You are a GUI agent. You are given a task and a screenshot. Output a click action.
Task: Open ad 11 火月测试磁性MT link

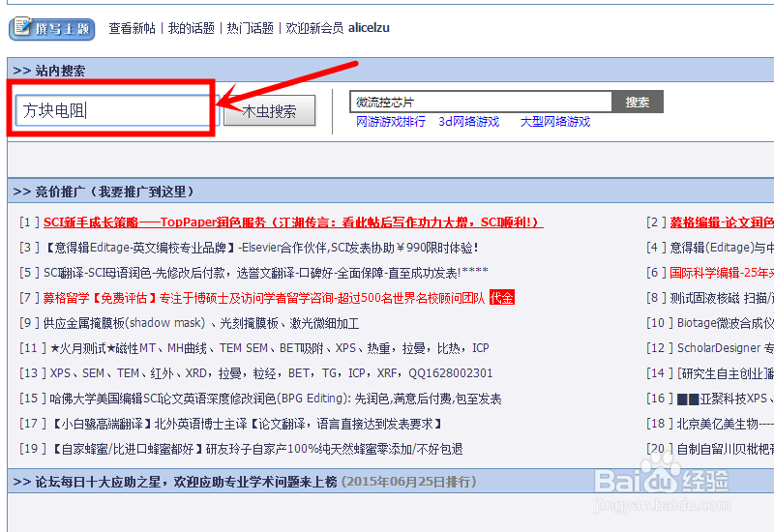[x=270, y=348]
